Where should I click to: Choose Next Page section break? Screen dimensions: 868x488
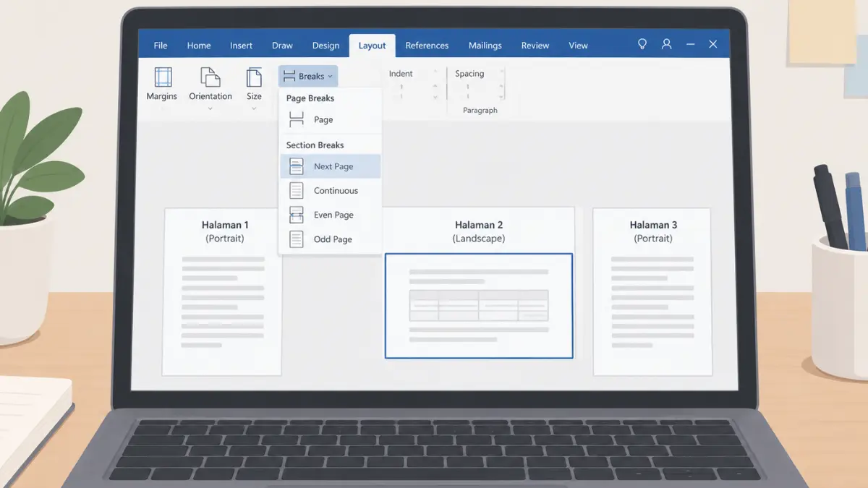[x=330, y=166]
